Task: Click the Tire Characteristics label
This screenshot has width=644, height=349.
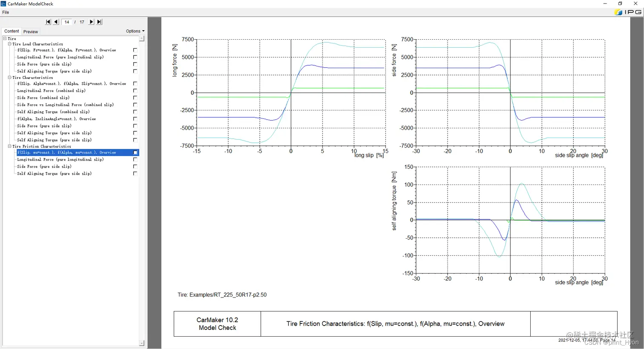Action: (x=33, y=78)
